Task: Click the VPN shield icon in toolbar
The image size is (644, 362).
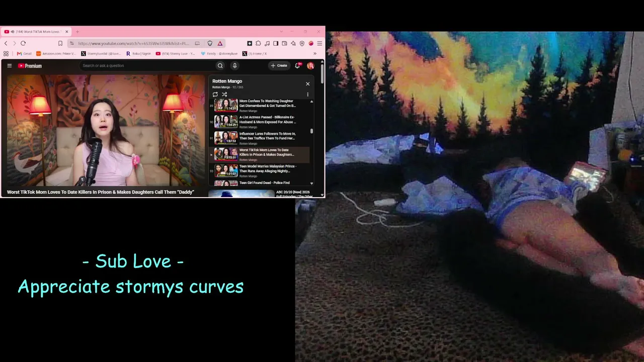Action: (302, 43)
